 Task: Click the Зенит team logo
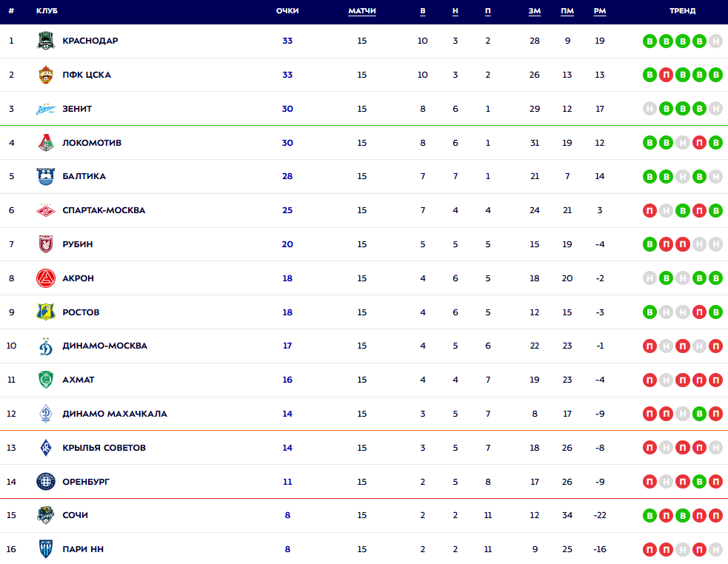click(46, 109)
